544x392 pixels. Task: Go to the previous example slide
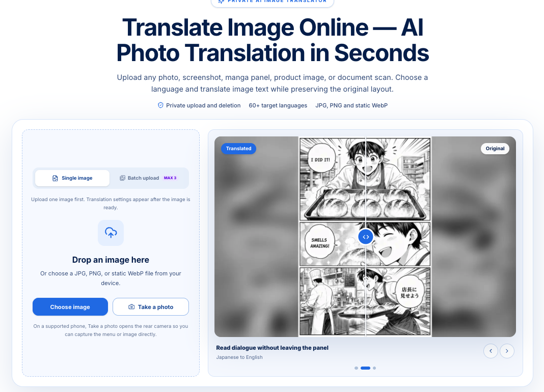[x=491, y=351]
